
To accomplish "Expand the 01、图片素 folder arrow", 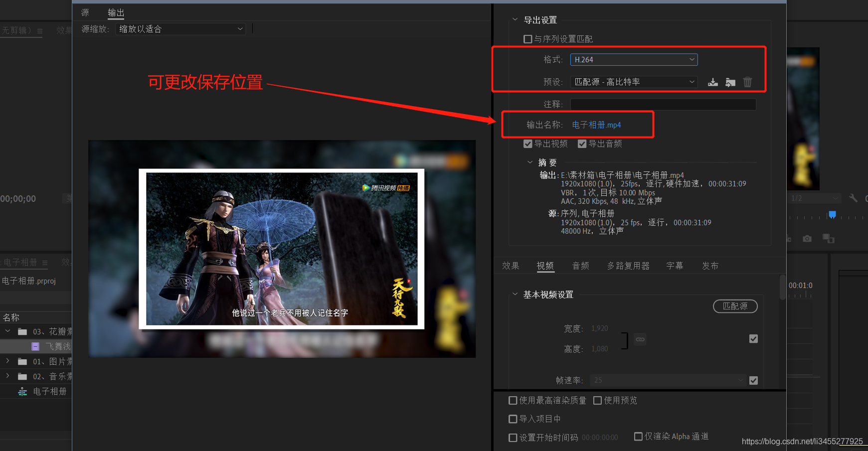I will pos(7,361).
